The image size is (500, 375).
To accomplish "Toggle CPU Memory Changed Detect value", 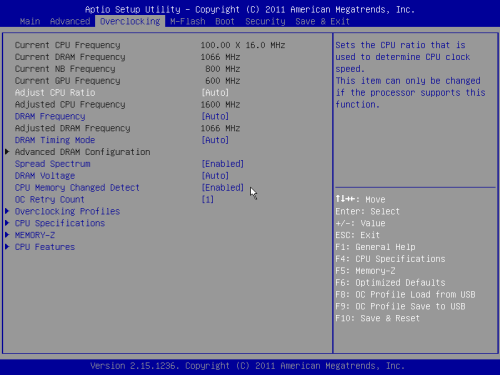I will 223,187.
